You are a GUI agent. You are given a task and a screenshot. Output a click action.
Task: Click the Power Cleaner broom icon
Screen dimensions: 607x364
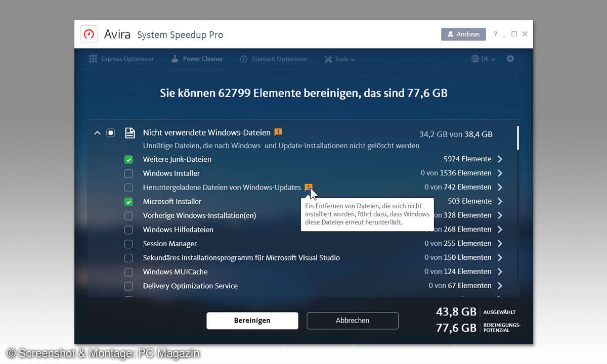click(175, 59)
